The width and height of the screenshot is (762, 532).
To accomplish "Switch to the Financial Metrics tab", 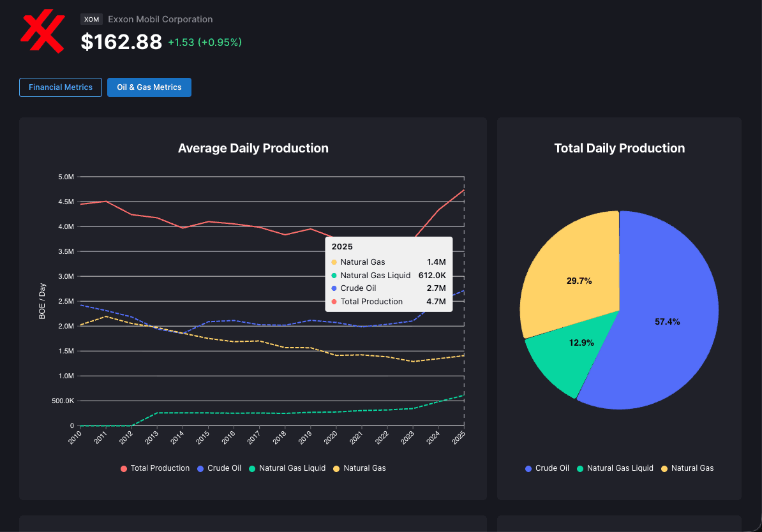I will point(61,87).
